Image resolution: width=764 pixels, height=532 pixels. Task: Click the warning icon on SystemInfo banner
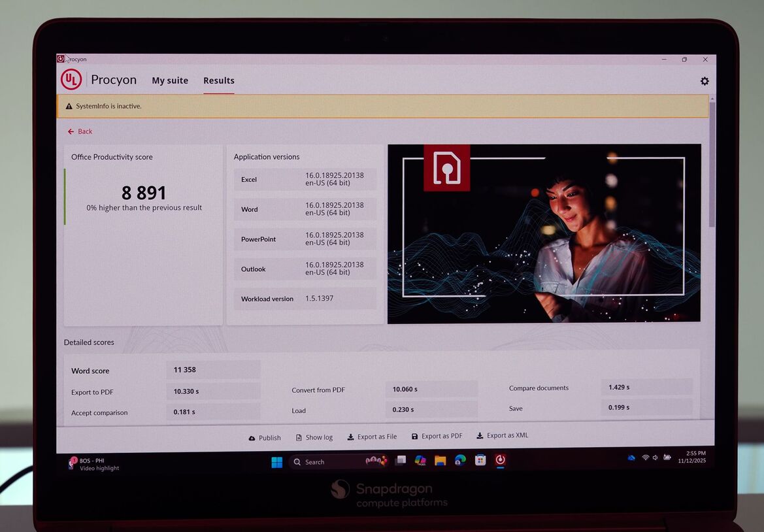69,105
